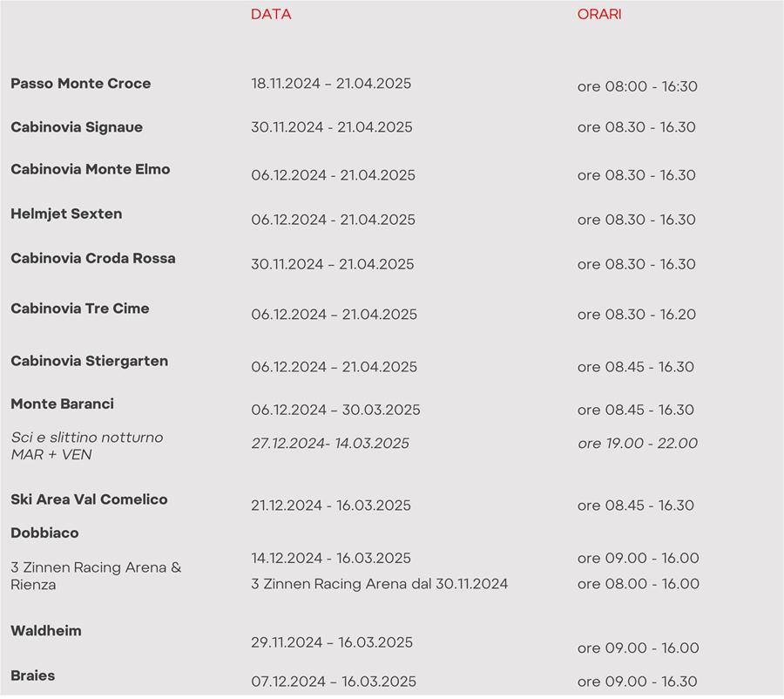The image size is (784, 699).
Task: Select the hours ore 19.00 - 22.00
Action: (x=638, y=444)
